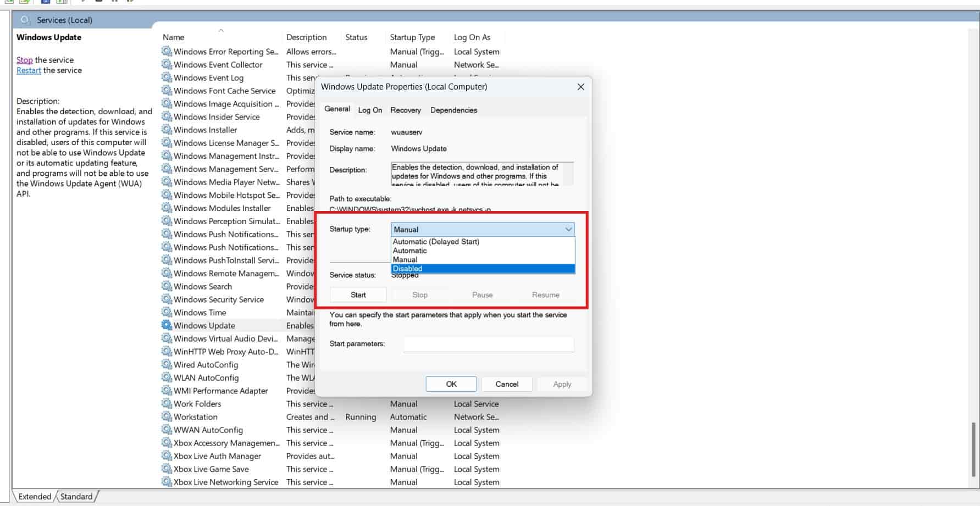Screen dimensions: 980x506
Task: Click the gear icon beside Windows Image Acquisition
Action: tap(167, 103)
